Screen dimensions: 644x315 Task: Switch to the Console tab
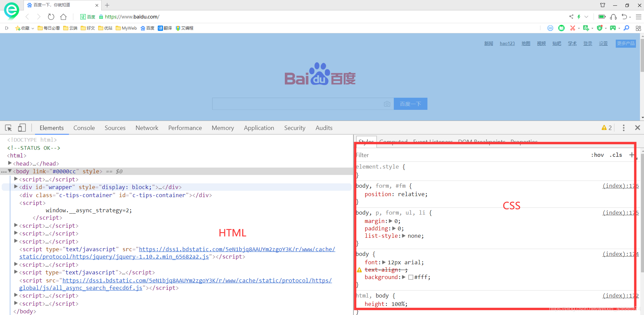tap(84, 128)
